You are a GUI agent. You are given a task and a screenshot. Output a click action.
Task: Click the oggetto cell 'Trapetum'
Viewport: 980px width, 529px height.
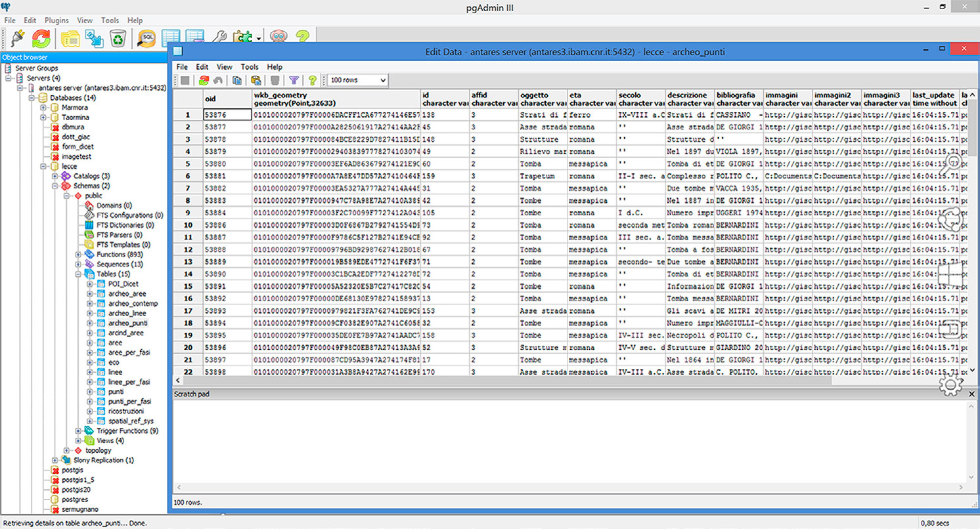[x=543, y=176]
